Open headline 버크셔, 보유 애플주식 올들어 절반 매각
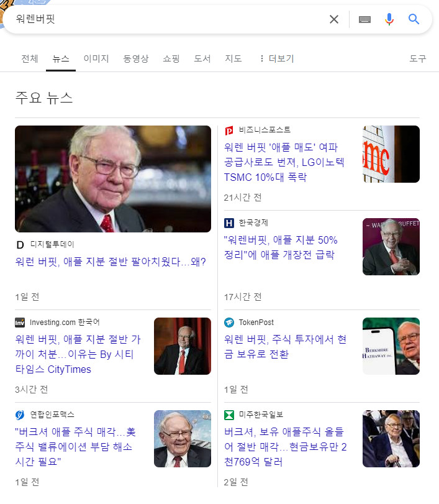This screenshot has width=439, height=504. tap(285, 447)
